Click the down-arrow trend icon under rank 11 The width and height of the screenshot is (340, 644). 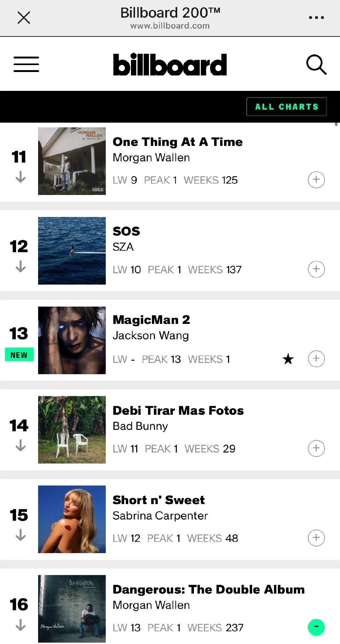coord(20,177)
